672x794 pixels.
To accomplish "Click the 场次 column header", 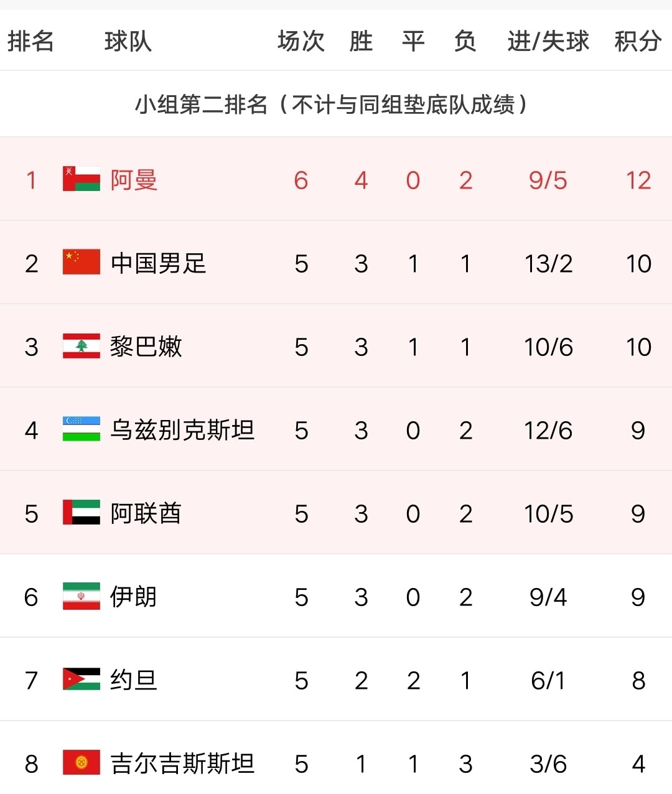I will point(301,41).
